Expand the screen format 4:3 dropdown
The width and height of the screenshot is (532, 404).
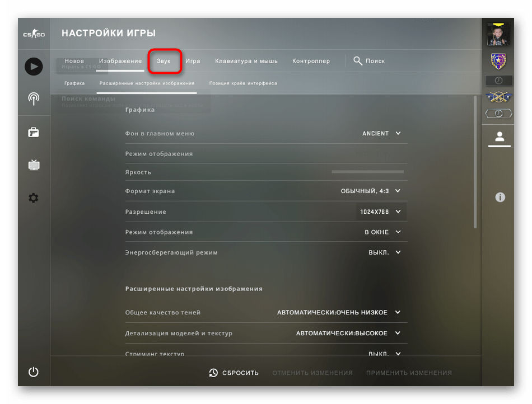(x=371, y=191)
